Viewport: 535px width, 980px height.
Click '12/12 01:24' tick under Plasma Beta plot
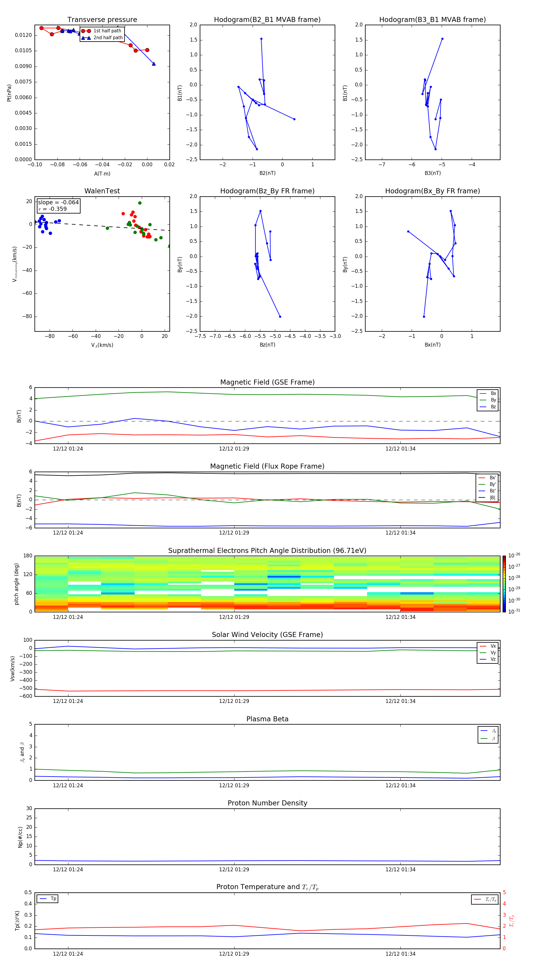pyautogui.click(x=68, y=785)
